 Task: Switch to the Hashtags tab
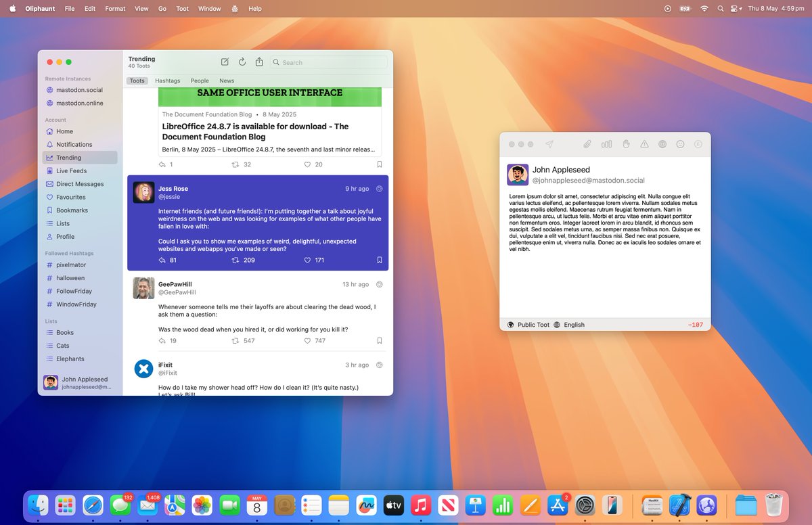coord(167,81)
